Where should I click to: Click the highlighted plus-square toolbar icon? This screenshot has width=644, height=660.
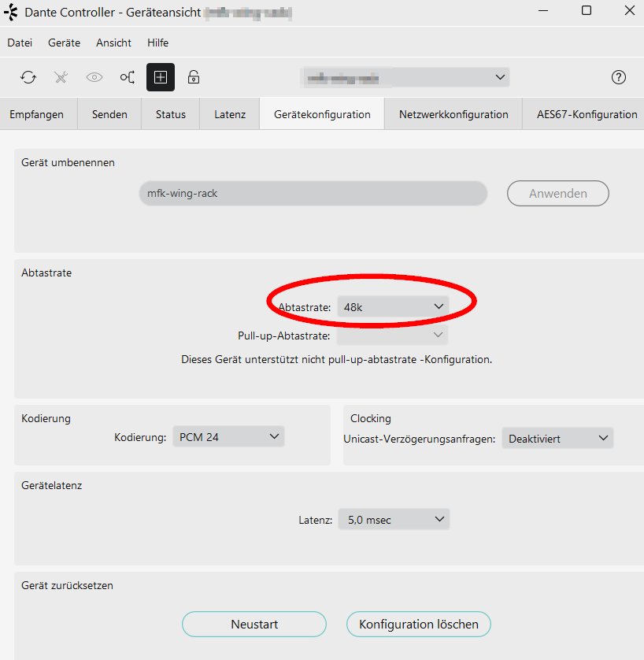(161, 77)
